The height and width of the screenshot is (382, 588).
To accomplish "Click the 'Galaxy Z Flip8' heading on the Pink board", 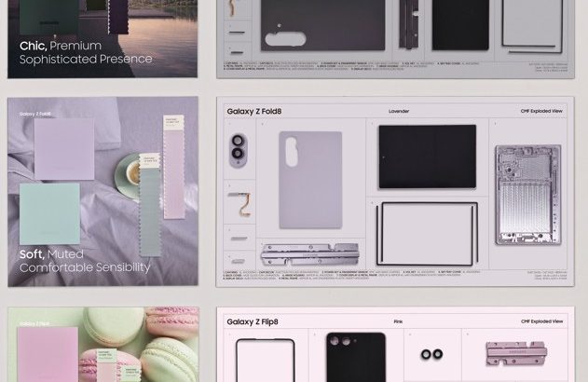I will pos(253,321).
